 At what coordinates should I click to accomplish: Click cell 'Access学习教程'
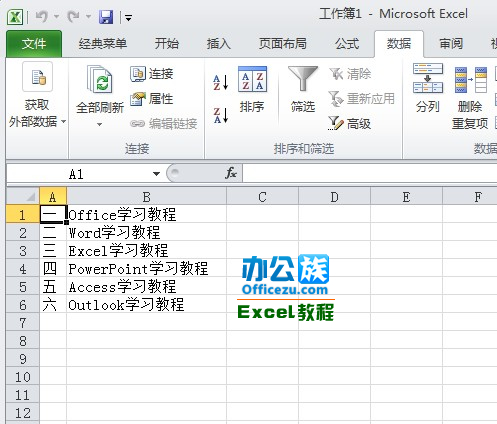point(146,287)
